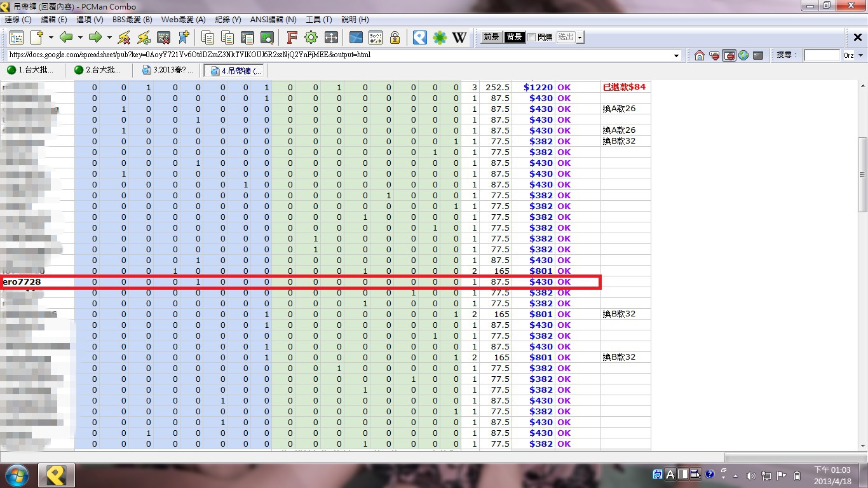Open the 紀錄 (Y) menu

coord(228,20)
